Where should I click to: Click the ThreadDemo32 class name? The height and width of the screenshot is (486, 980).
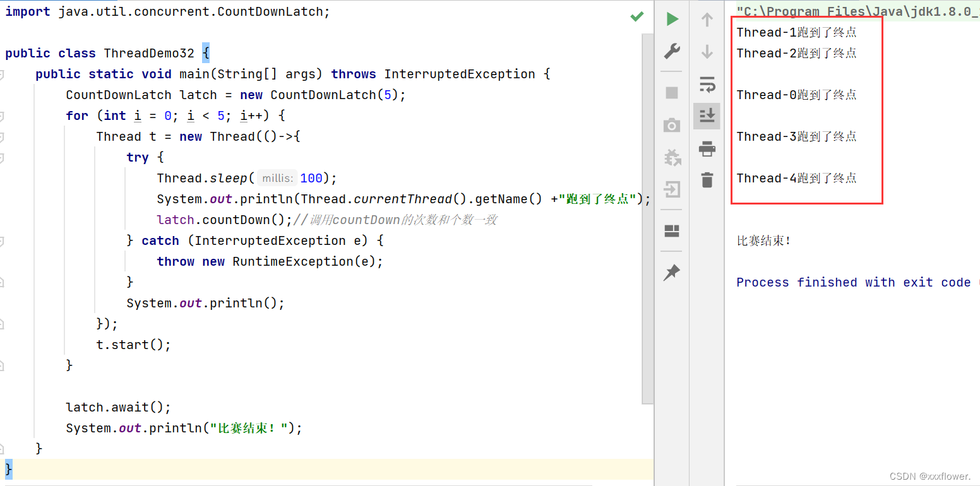point(149,54)
